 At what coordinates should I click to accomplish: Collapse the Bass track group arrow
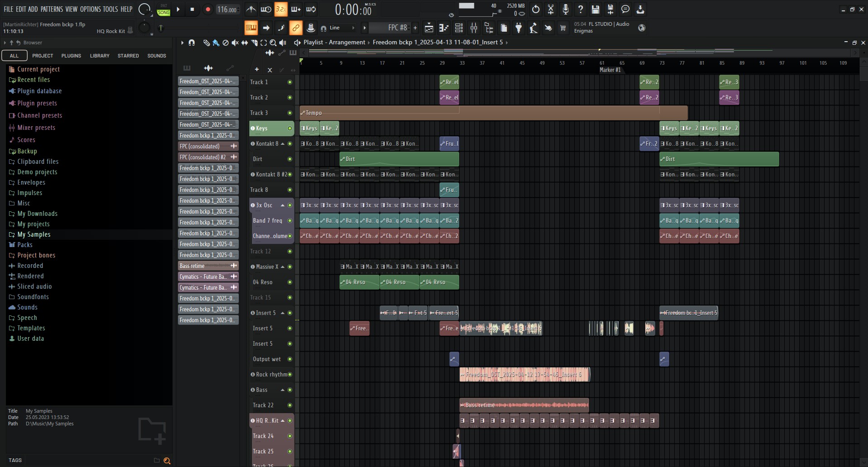click(283, 390)
